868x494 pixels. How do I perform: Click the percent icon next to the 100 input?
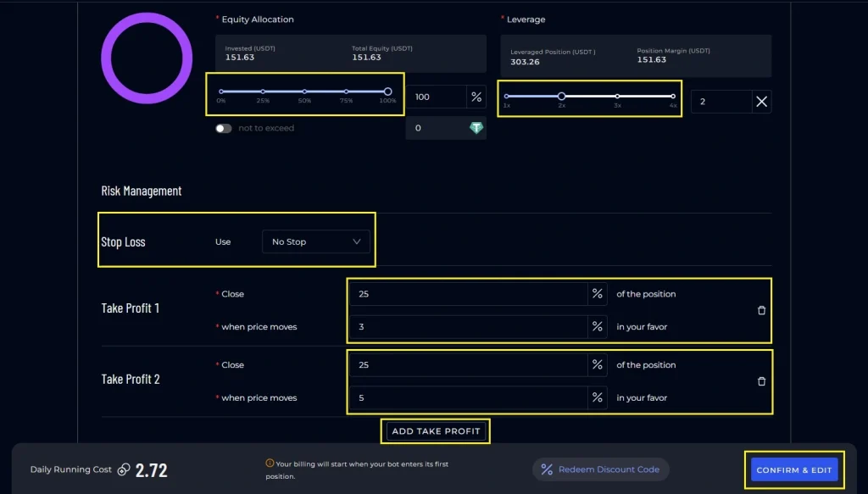(x=476, y=97)
